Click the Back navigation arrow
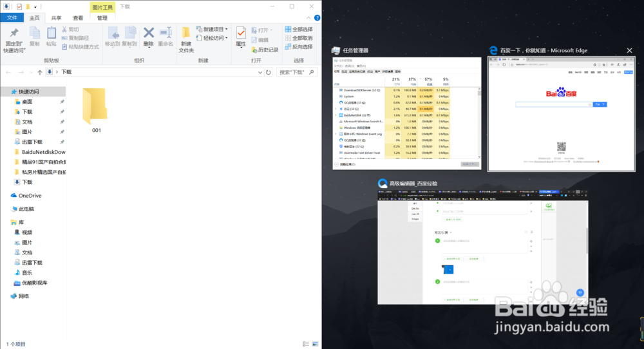Viewport: 644px width, 349px height. [8, 72]
